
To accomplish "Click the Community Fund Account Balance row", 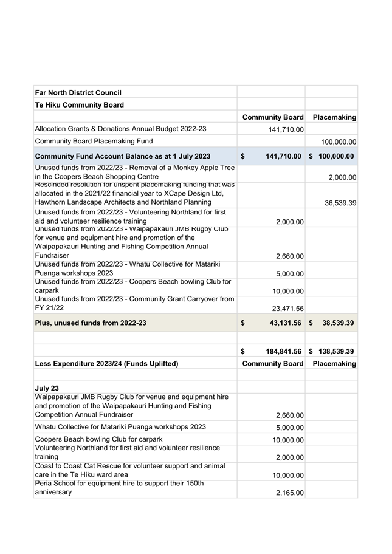I will [196, 156].
